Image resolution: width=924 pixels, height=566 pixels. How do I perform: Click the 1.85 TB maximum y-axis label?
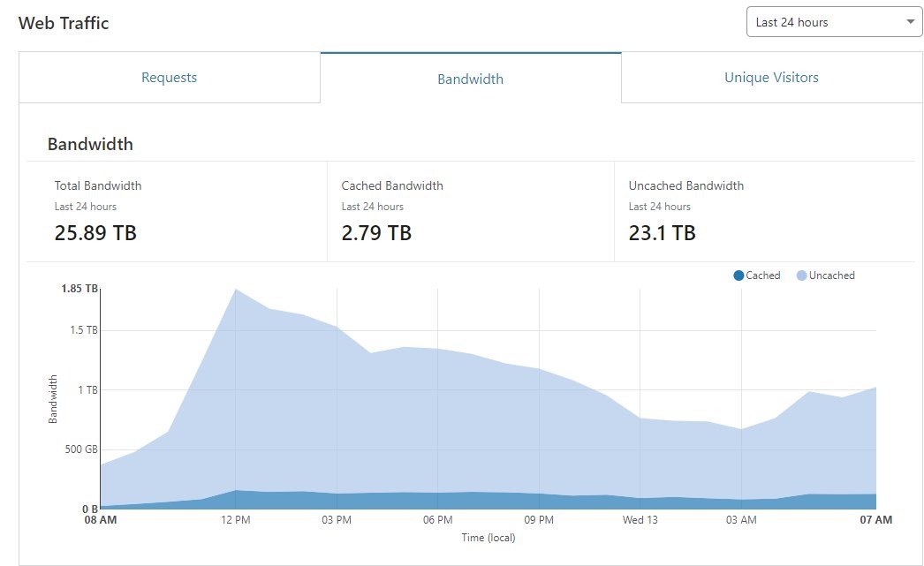click(80, 289)
